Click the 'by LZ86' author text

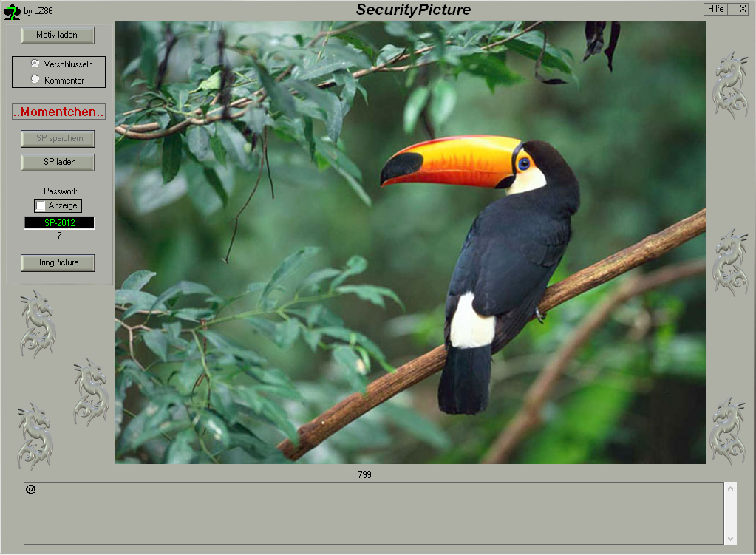[38, 10]
